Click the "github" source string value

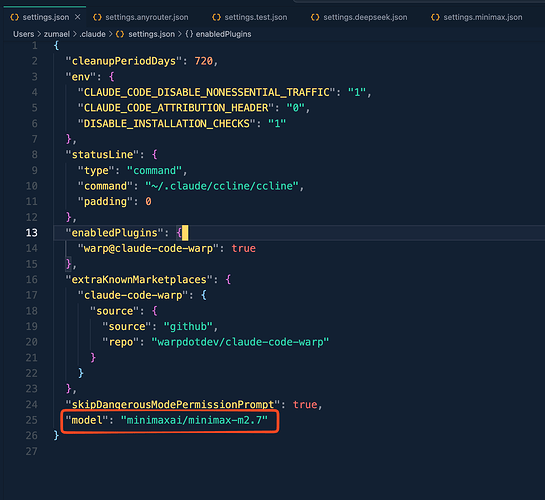(188, 327)
